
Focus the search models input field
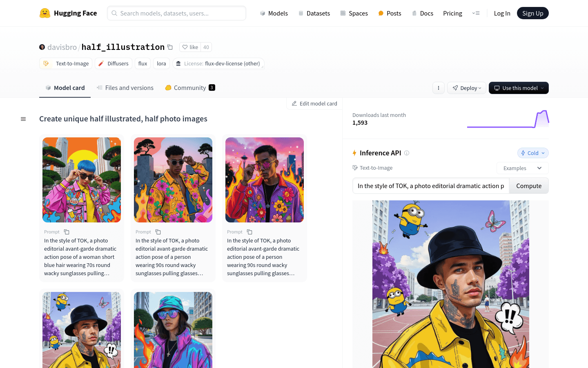[176, 13]
